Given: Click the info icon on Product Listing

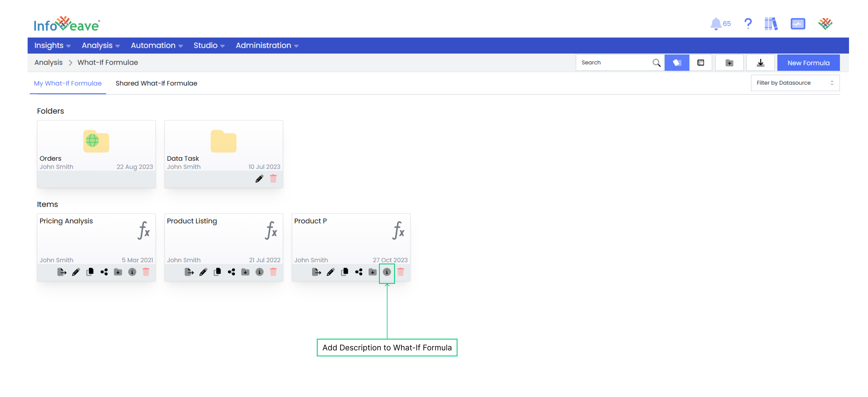Looking at the screenshot, I should (x=260, y=272).
